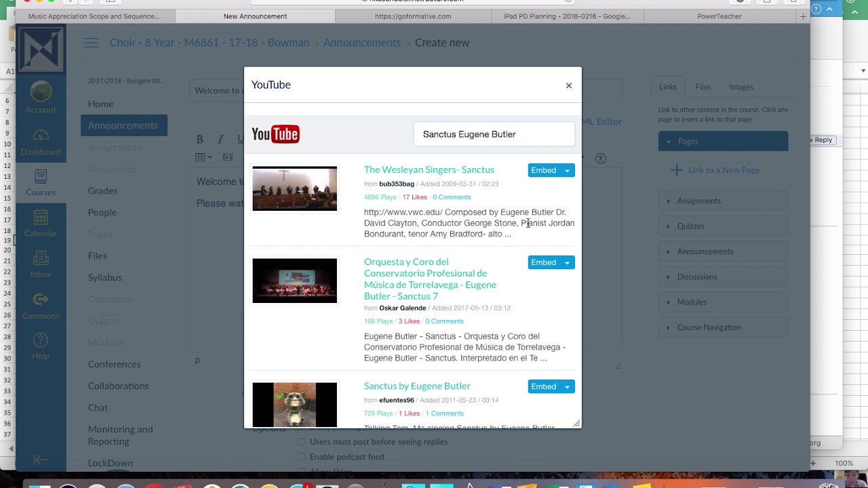Switch to Music Appreciation Scope browser tab

click(x=94, y=16)
